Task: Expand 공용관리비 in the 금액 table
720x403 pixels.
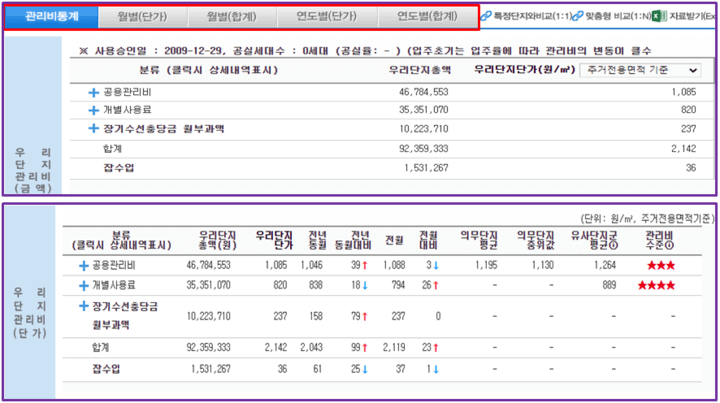Action: click(94, 93)
